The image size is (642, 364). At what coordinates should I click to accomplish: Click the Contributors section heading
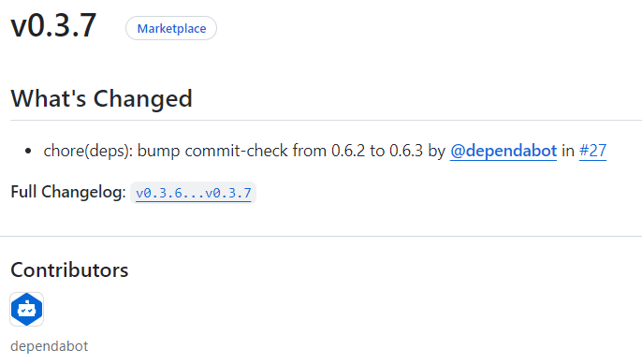[x=69, y=269]
